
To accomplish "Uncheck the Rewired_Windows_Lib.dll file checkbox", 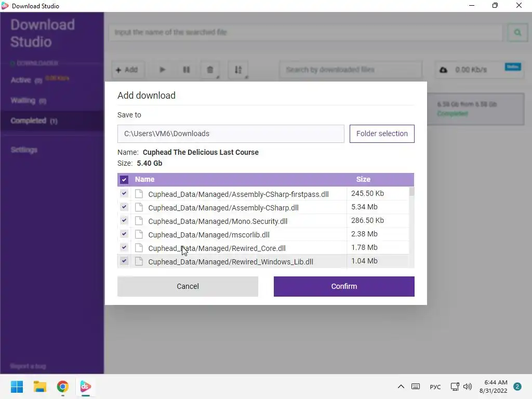I will [x=124, y=261].
